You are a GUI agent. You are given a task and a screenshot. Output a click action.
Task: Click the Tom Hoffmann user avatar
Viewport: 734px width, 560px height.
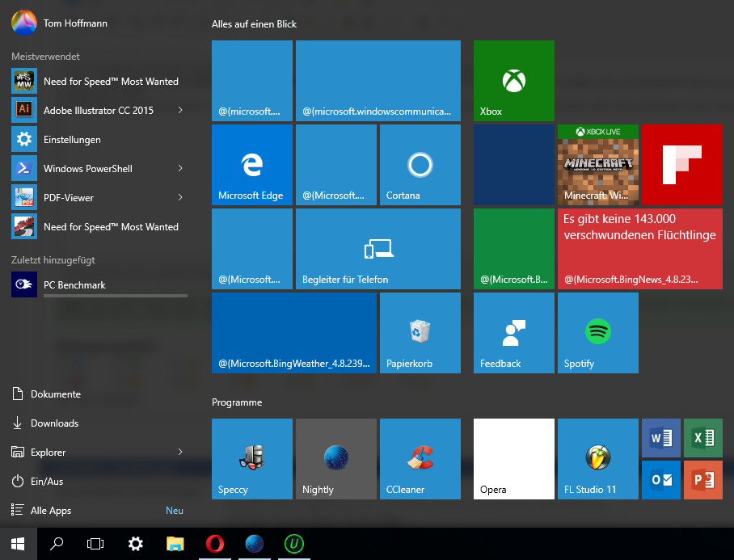pos(24,23)
